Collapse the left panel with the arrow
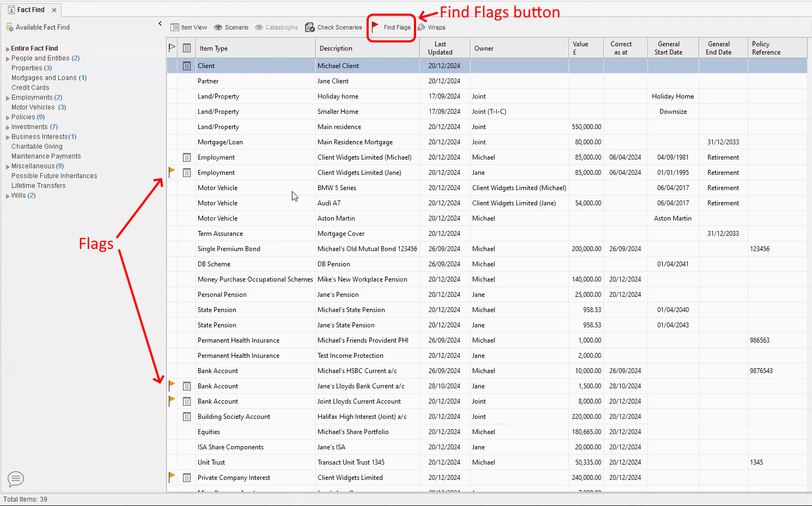 click(x=160, y=23)
